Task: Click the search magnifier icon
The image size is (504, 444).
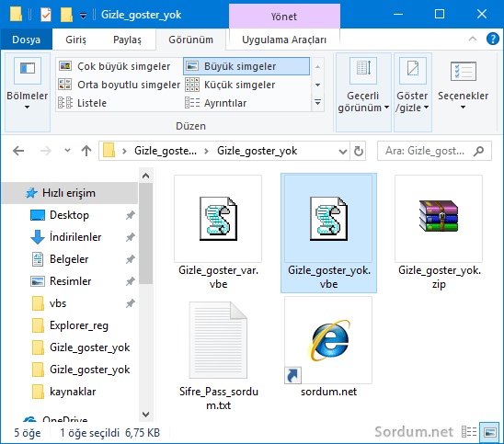Action: (x=478, y=151)
